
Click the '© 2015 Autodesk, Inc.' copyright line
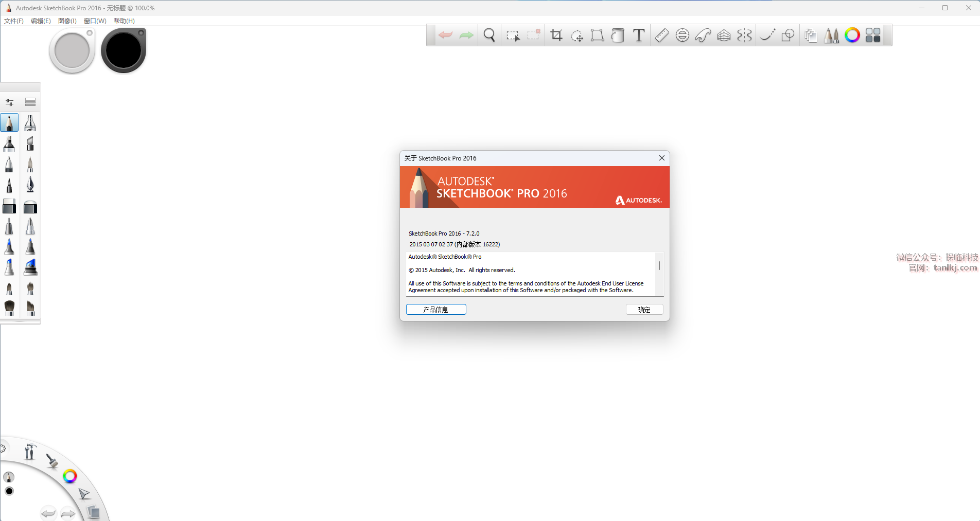[462, 270]
